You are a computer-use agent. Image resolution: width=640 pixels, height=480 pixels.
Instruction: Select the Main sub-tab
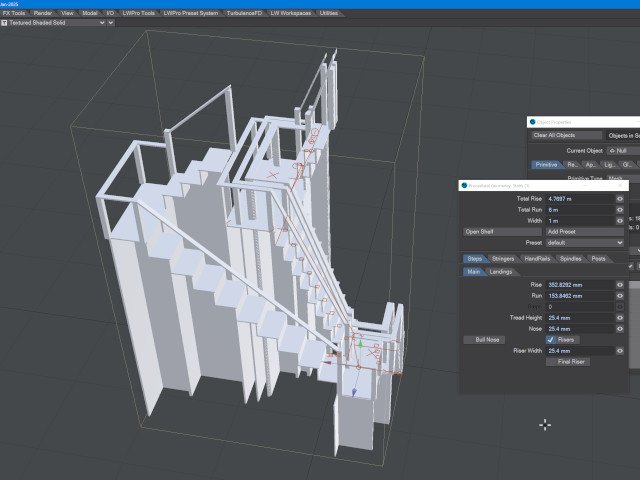click(x=473, y=272)
